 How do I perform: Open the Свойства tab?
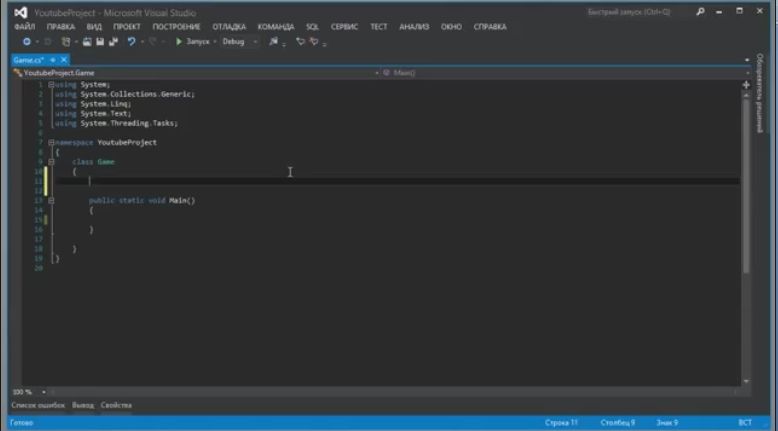(116, 405)
